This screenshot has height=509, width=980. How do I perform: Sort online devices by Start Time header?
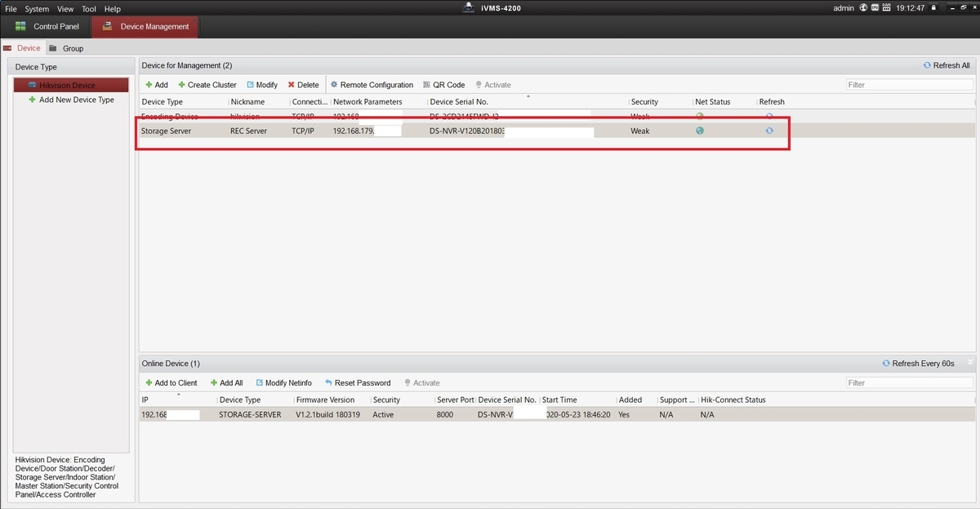(559, 400)
